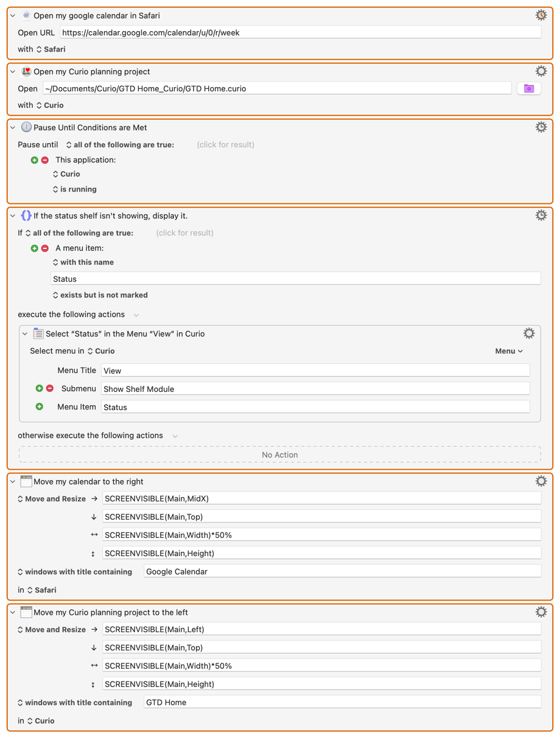Collapse Move my calendar to the right action

pyautogui.click(x=13, y=482)
